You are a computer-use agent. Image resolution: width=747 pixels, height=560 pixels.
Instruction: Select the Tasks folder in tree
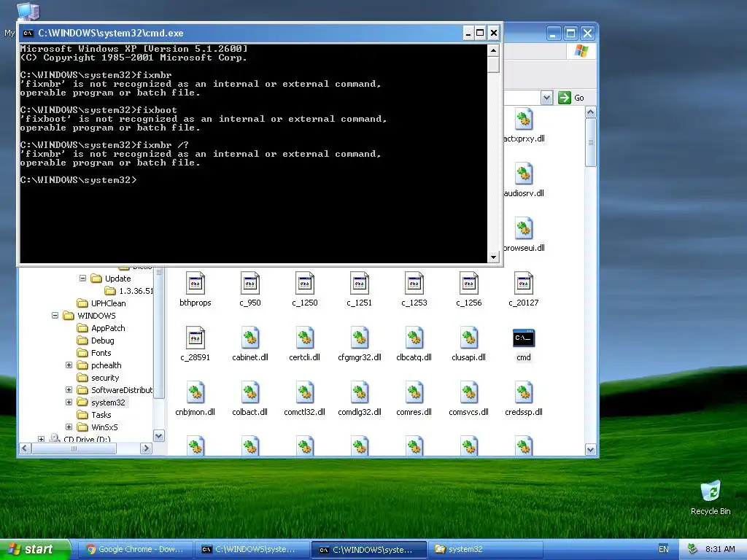pos(94,414)
